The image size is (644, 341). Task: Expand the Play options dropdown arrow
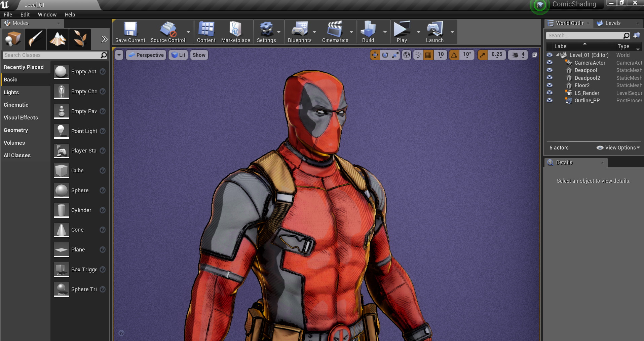pos(419,32)
